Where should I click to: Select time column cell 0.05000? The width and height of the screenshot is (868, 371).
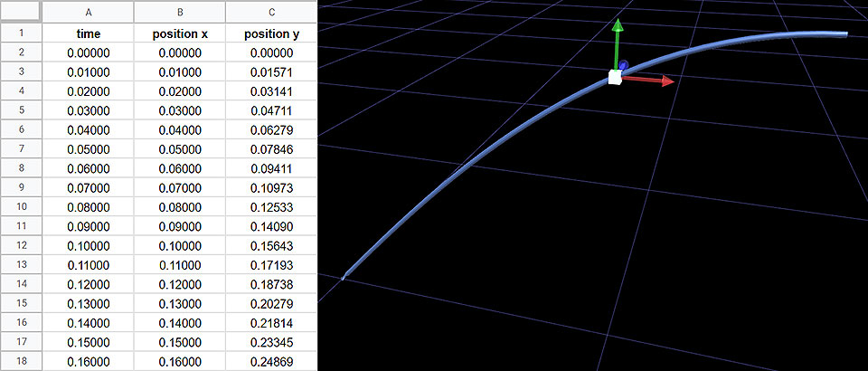[x=89, y=149]
